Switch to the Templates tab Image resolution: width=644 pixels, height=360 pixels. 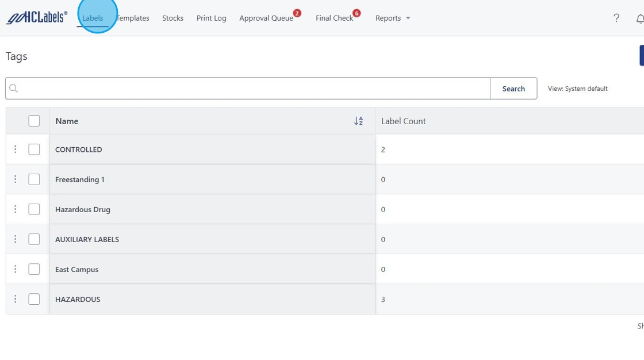coord(133,18)
